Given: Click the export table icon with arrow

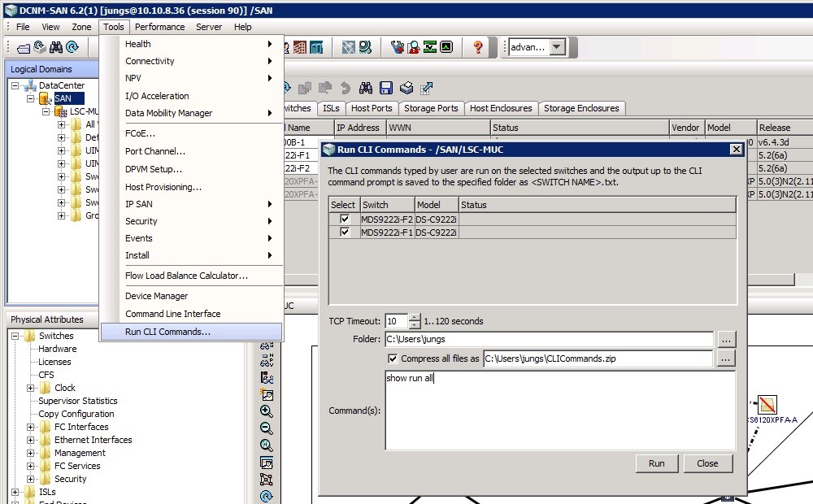Looking at the screenshot, I should coord(426,88).
